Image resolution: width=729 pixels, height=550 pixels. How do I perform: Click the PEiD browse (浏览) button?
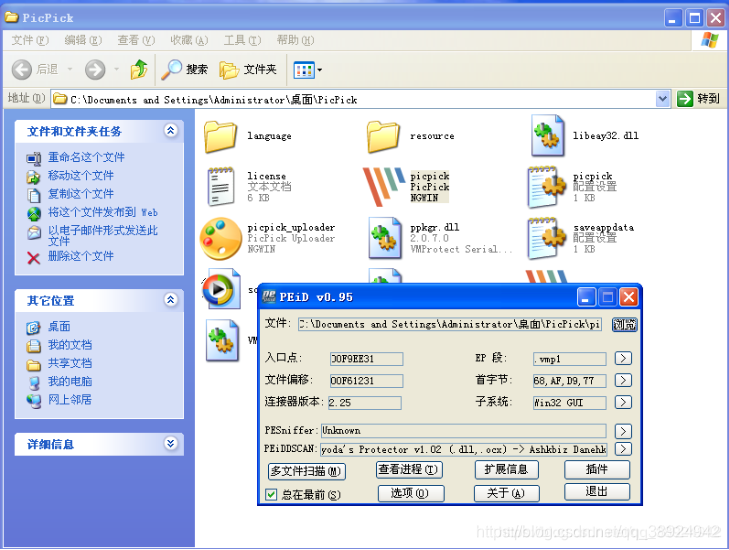(x=624, y=325)
